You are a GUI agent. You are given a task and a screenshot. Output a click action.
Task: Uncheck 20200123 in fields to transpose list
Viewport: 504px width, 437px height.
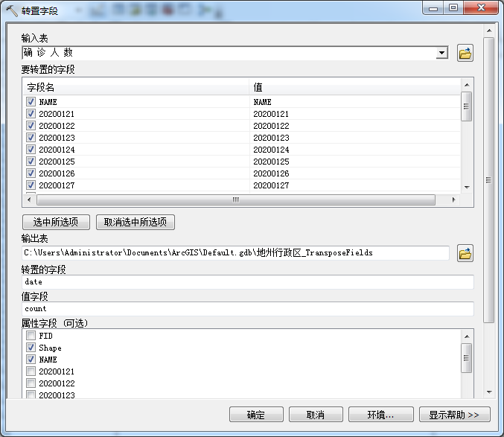click(x=31, y=138)
